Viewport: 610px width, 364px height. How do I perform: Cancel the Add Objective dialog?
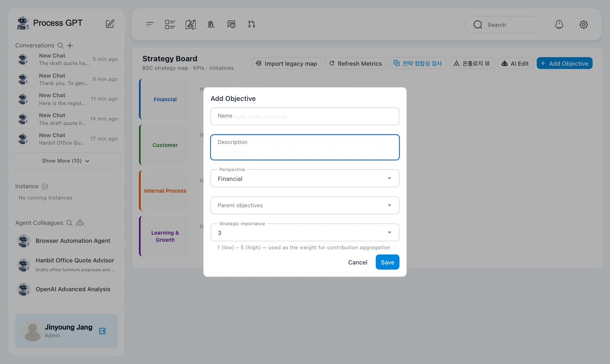click(x=358, y=262)
